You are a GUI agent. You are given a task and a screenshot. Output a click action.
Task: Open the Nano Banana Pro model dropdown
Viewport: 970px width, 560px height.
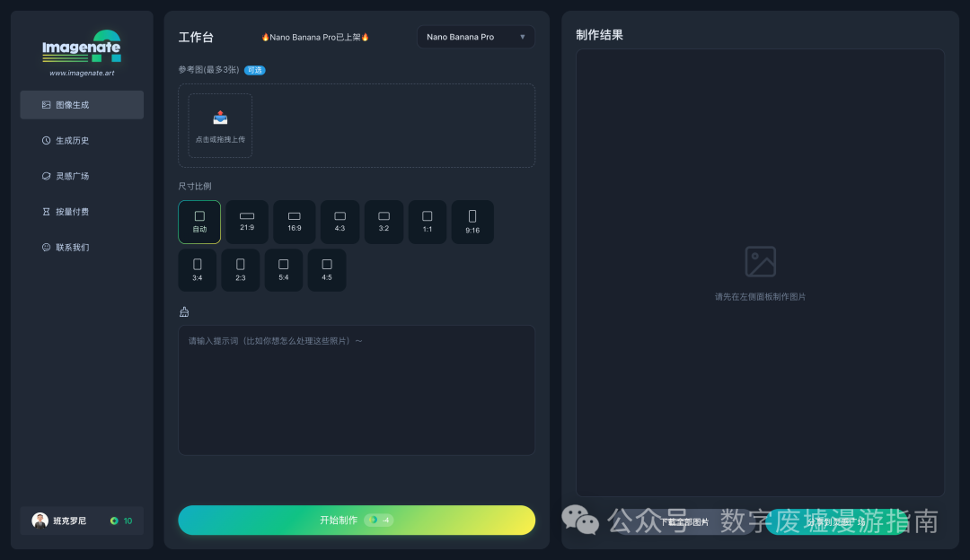[x=476, y=37]
